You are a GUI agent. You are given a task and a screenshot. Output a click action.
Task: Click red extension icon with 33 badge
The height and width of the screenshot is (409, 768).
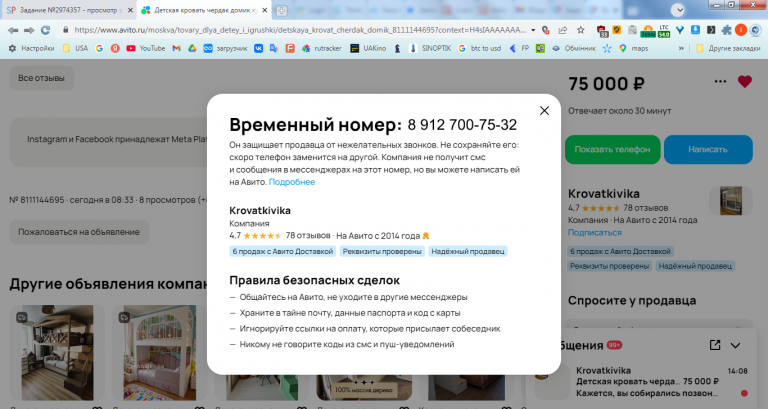tap(602, 31)
